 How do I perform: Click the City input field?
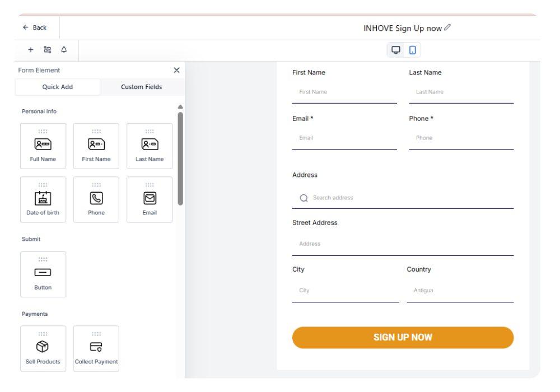coord(346,291)
